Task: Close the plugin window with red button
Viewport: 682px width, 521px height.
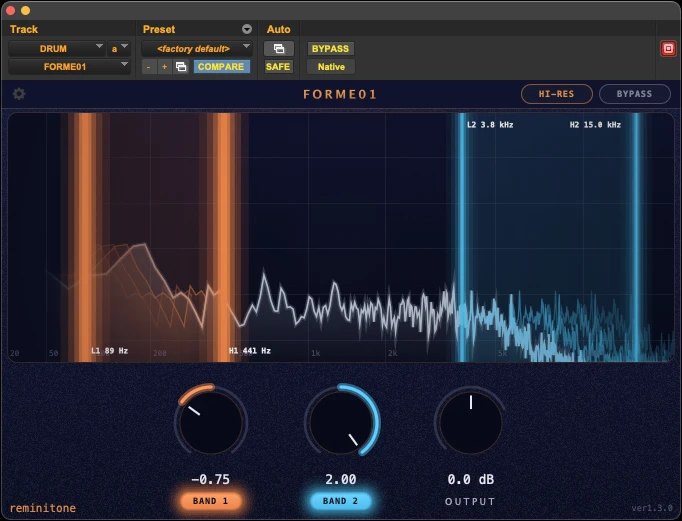Action: tap(11, 10)
